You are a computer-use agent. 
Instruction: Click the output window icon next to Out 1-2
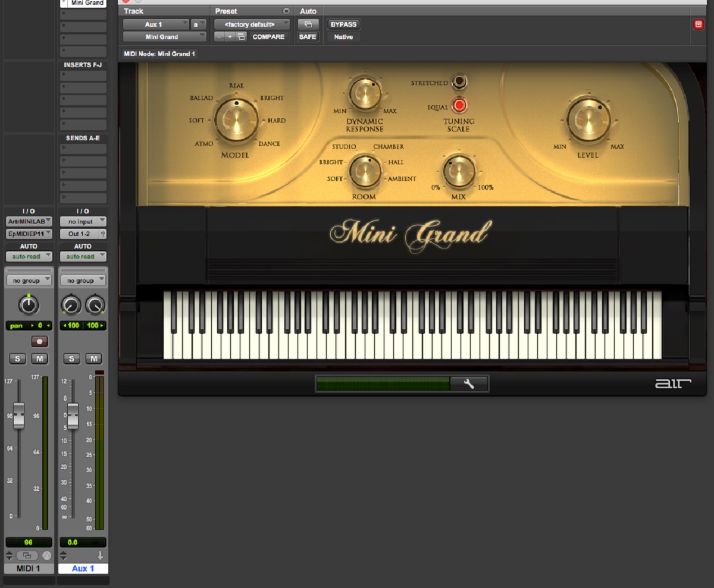[104, 234]
